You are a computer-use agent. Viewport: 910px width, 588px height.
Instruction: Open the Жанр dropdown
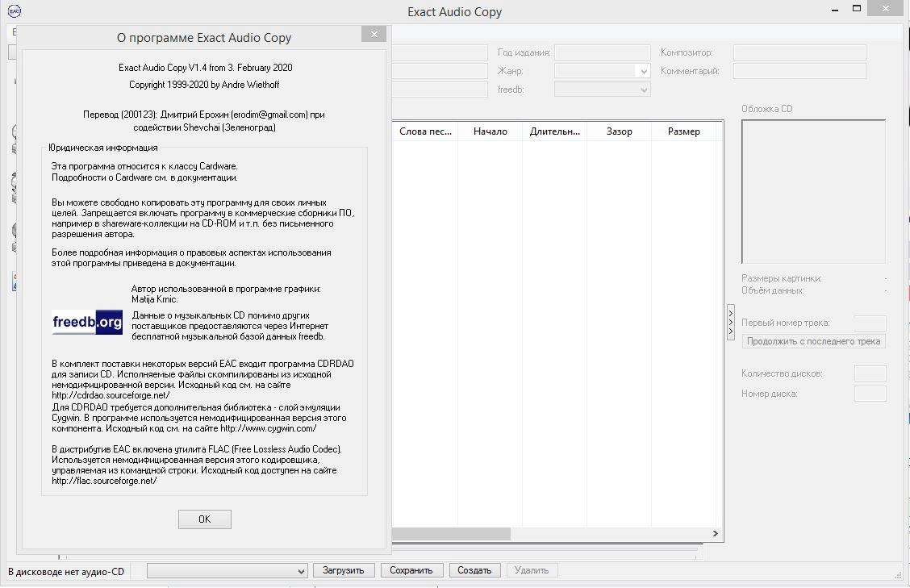643,72
